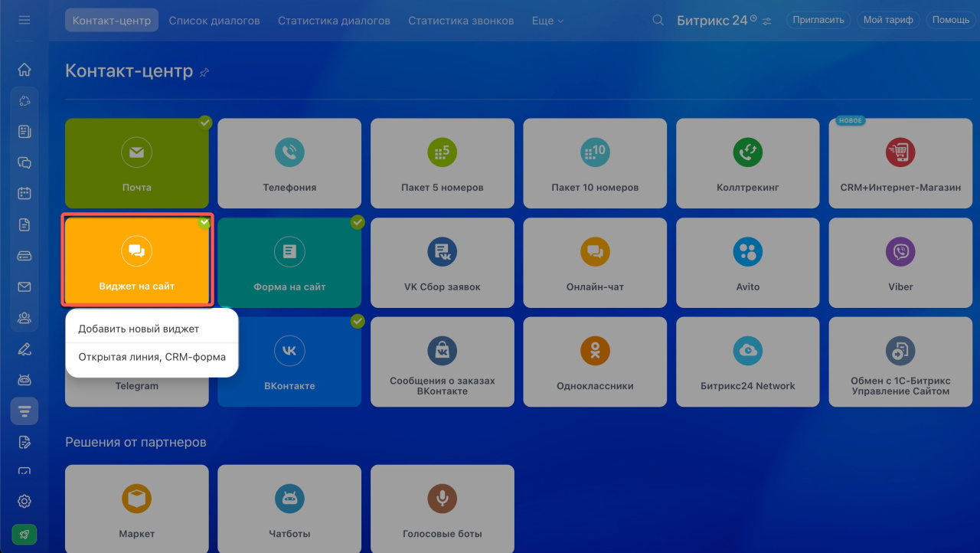
Task: Click the sliders icon after the clock
Action: pyautogui.click(x=767, y=21)
